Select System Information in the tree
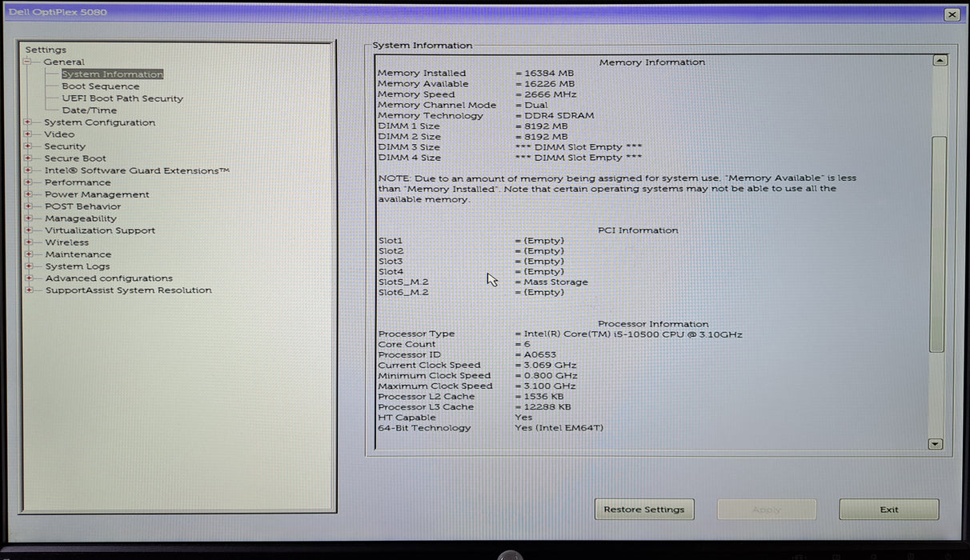 coord(112,74)
